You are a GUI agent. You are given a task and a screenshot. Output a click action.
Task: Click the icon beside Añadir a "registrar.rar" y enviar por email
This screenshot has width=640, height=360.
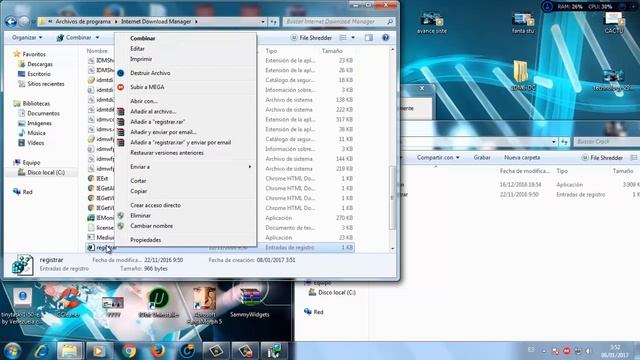[x=121, y=142]
